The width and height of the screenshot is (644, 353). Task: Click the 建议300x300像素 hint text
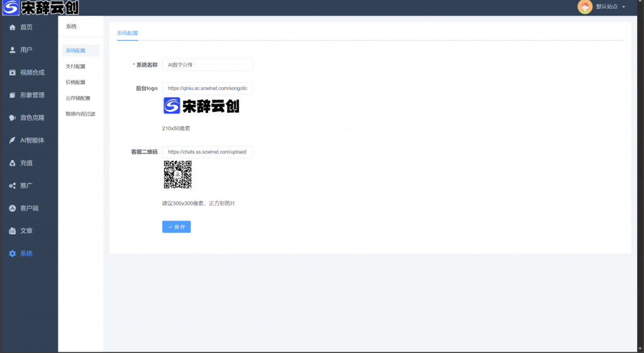198,204
